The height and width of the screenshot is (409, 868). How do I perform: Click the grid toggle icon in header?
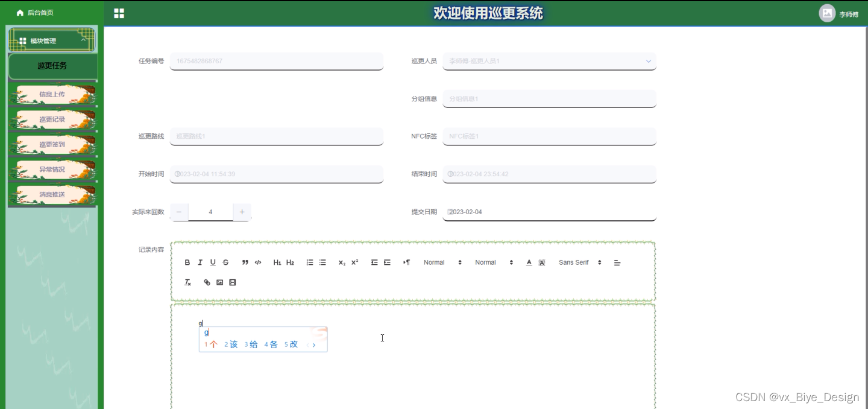tap(119, 13)
